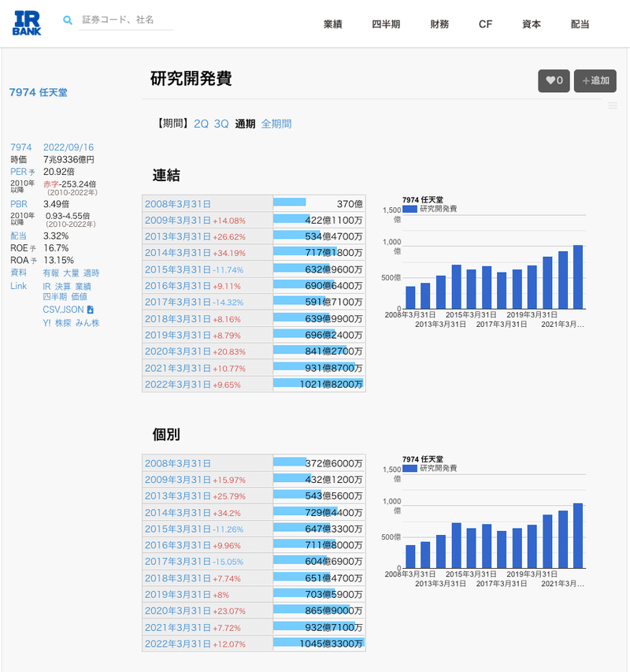This screenshot has height=672, width=630.
Task: Open the 適時 document link
Action: click(x=91, y=273)
